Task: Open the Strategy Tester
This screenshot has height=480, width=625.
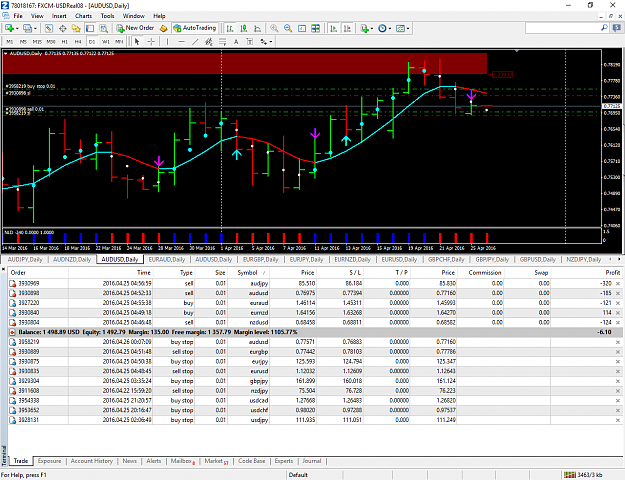Action: (104, 28)
